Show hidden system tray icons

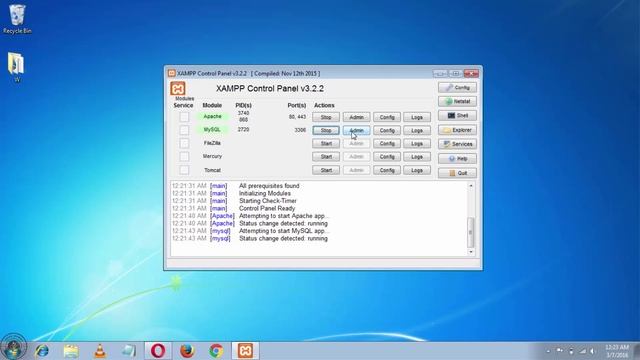click(x=548, y=351)
